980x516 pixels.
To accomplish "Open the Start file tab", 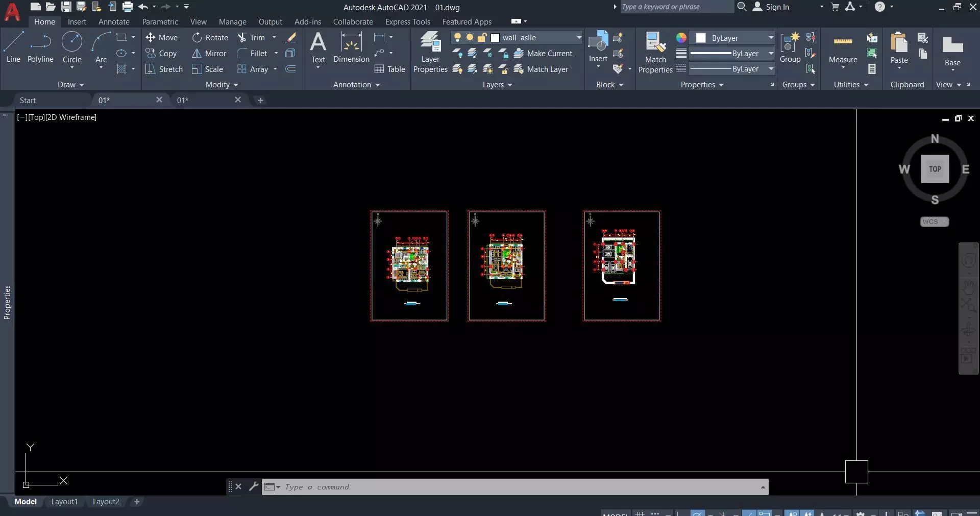I will 28,101.
